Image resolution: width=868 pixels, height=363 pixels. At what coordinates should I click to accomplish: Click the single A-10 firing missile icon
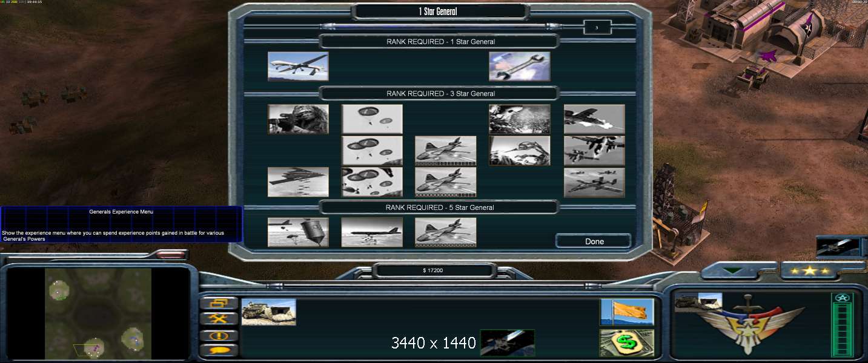click(x=594, y=119)
